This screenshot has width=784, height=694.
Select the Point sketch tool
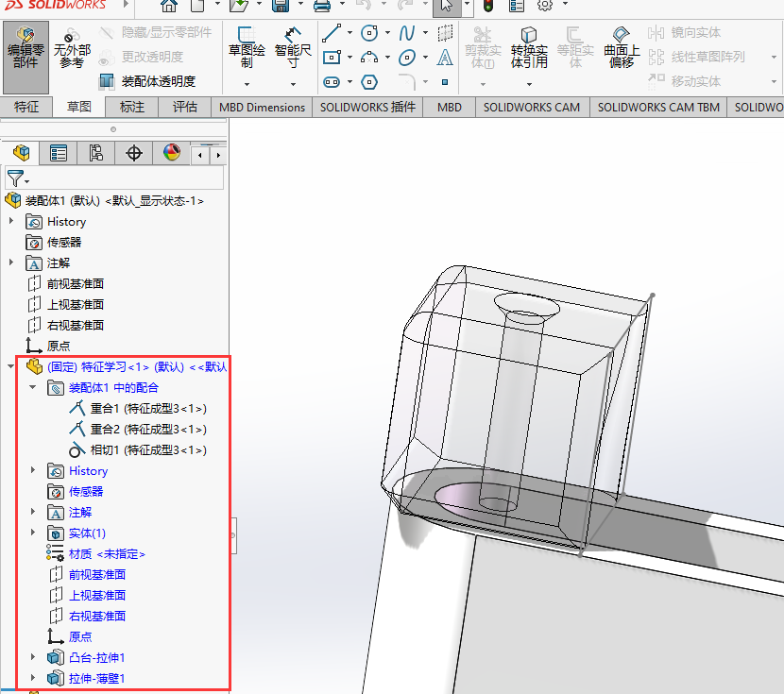coord(445,82)
